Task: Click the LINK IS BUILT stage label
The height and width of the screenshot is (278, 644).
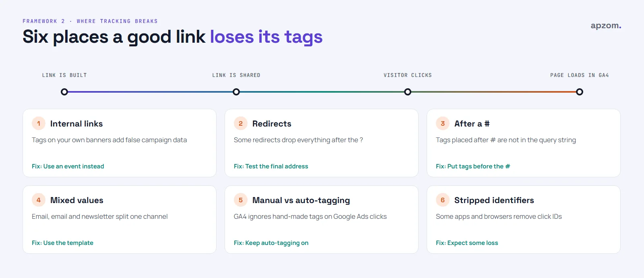Action: pos(64,75)
